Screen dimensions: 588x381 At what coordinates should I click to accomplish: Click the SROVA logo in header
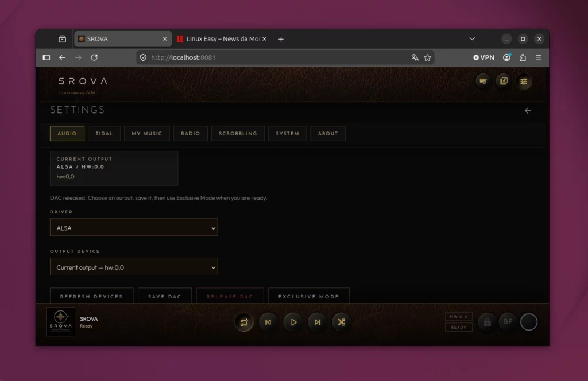(x=83, y=81)
